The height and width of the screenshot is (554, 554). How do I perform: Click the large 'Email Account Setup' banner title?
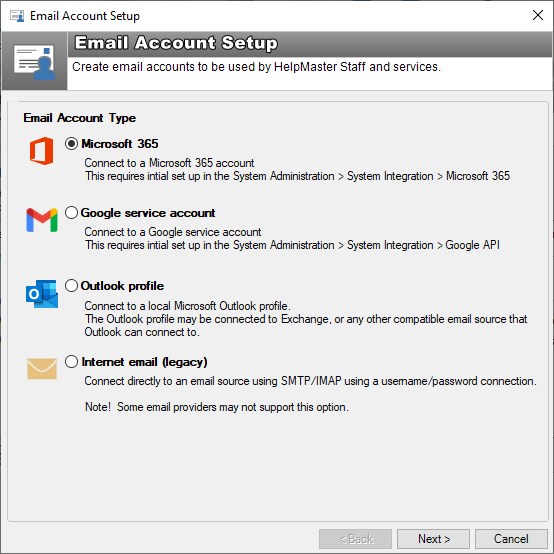point(176,43)
